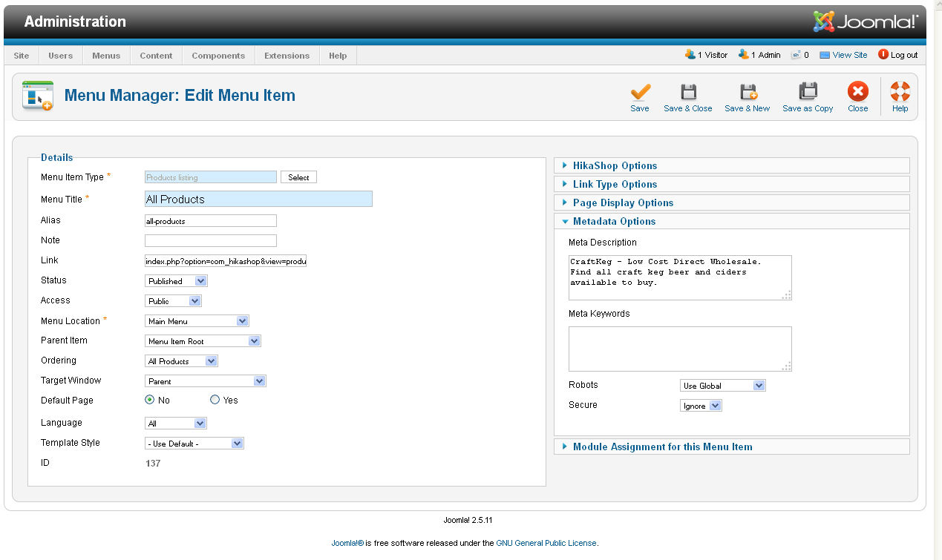Open Help via lifebuoy icon
This screenshot has height=560, width=942.
900,92
